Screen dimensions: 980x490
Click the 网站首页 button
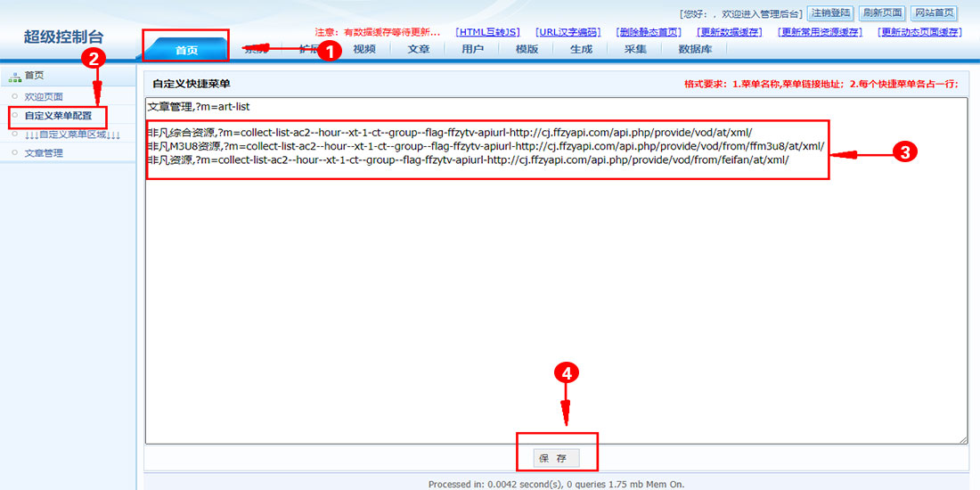[935, 13]
